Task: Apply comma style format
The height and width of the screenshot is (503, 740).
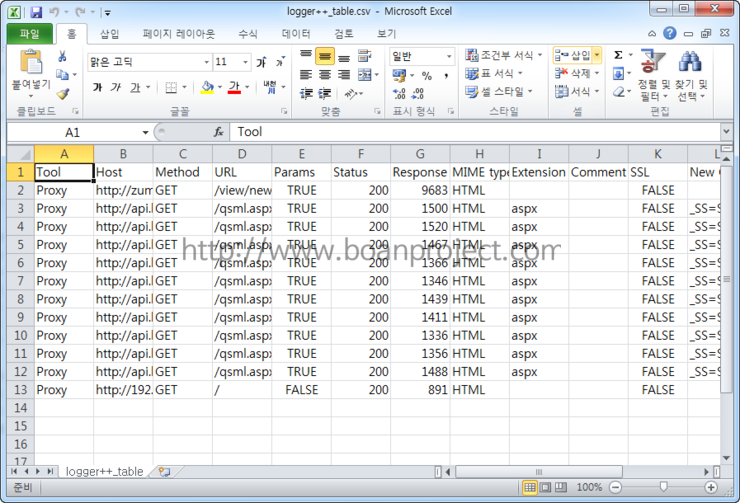Action: pos(446,75)
